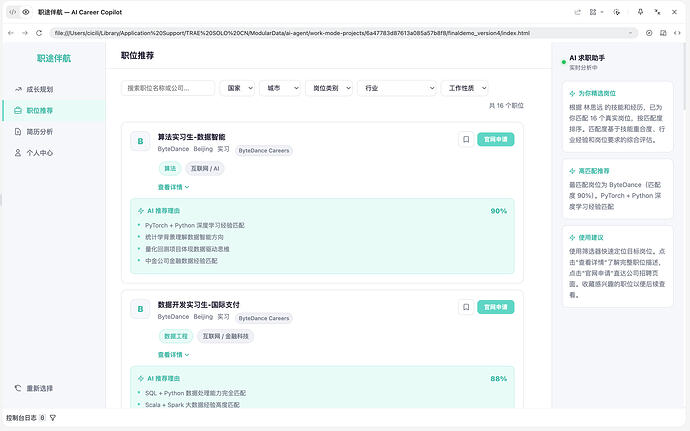Open devtools code brackets icon at far right

tap(677, 33)
